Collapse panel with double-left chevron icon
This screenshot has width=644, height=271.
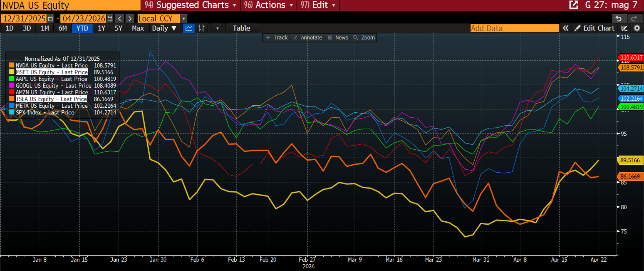tap(566, 28)
